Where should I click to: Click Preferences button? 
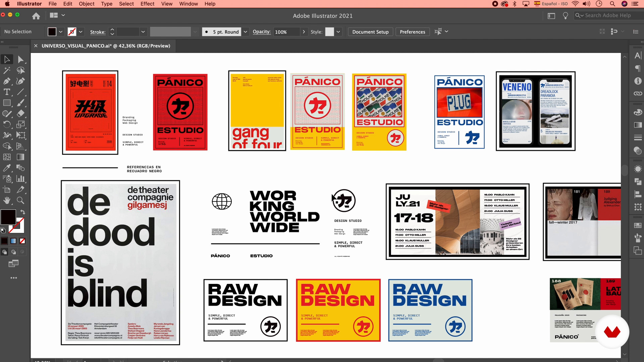[x=412, y=32]
